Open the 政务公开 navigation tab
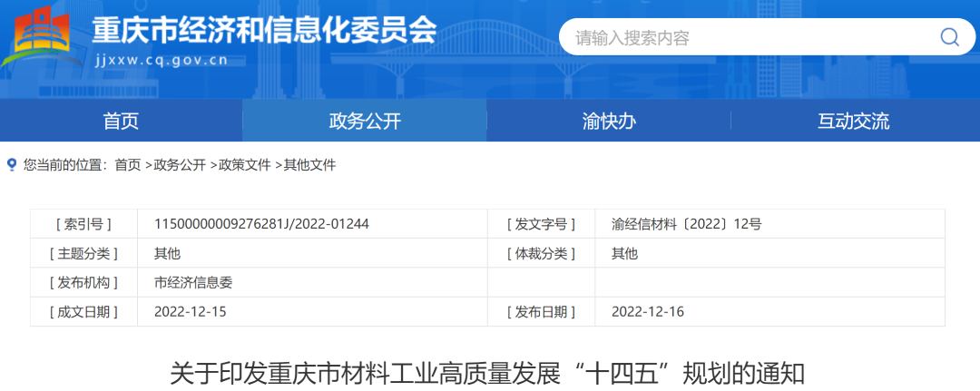This screenshot has height=391, width=980. point(365,121)
